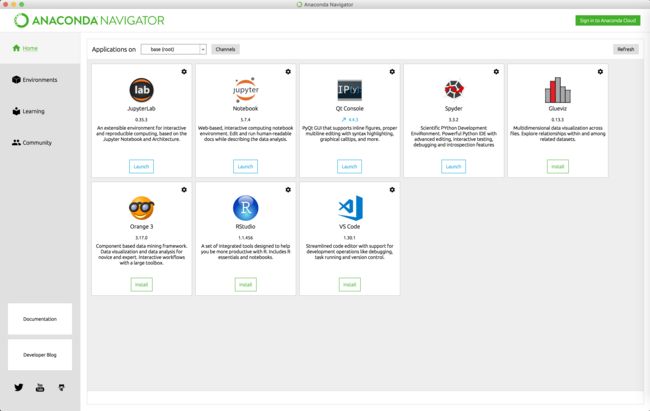Switch to the Environments tab
Viewport: 650px width, 411px height.
pos(35,80)
